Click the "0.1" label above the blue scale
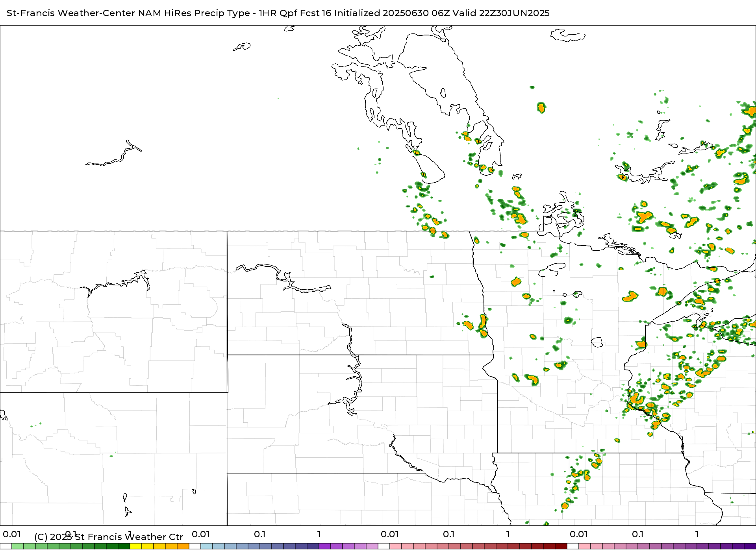 (260, 534)
